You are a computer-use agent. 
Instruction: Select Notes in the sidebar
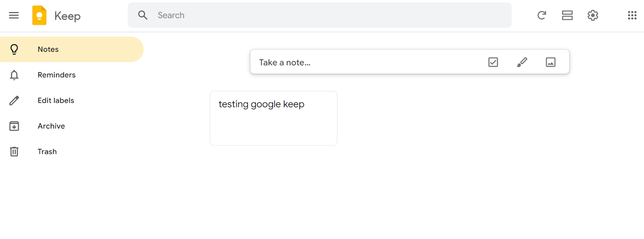coord(48,49)
